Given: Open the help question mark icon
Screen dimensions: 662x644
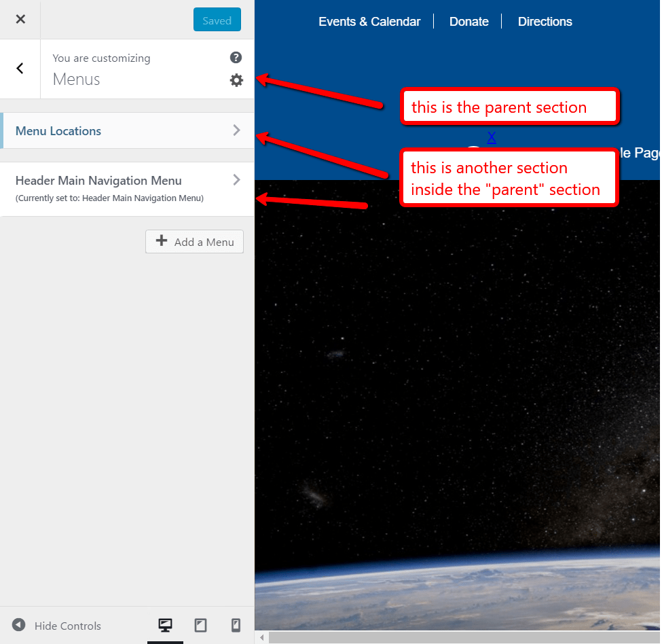Looking at the screenshot, I should pyautogui.click(x=236, y=58).
